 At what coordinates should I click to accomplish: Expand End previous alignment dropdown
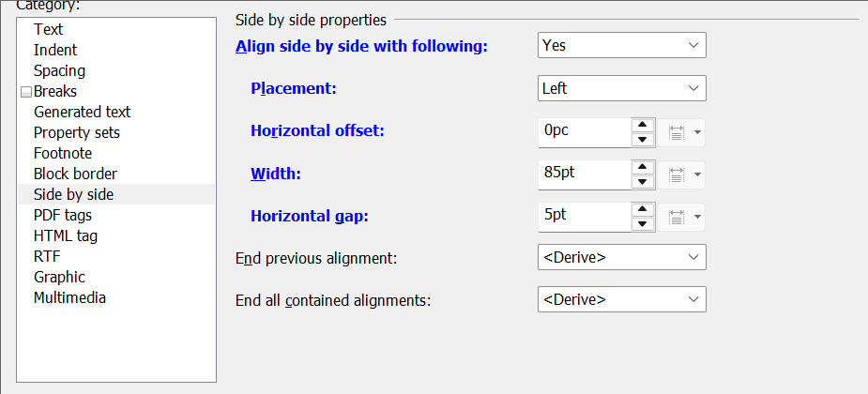621,257
